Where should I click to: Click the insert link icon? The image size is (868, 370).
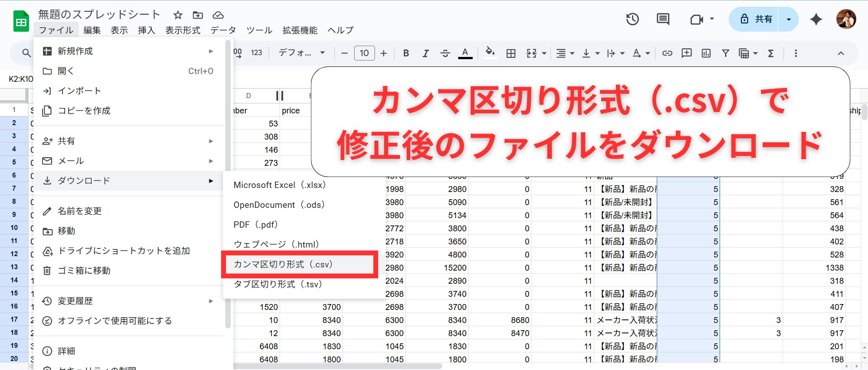[x=667, y=53]
